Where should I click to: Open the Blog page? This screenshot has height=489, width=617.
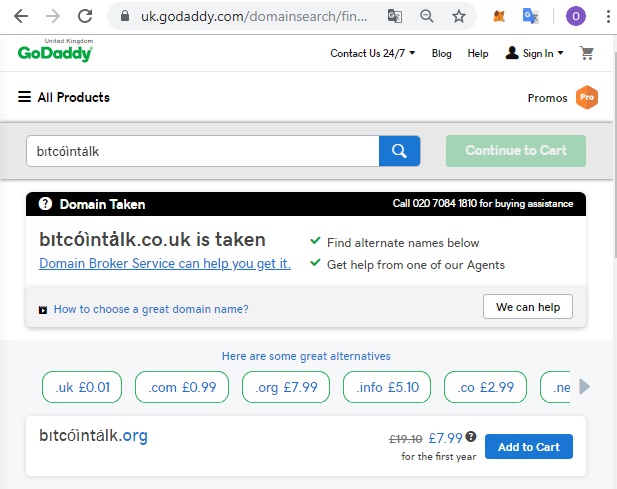point(442,53)
